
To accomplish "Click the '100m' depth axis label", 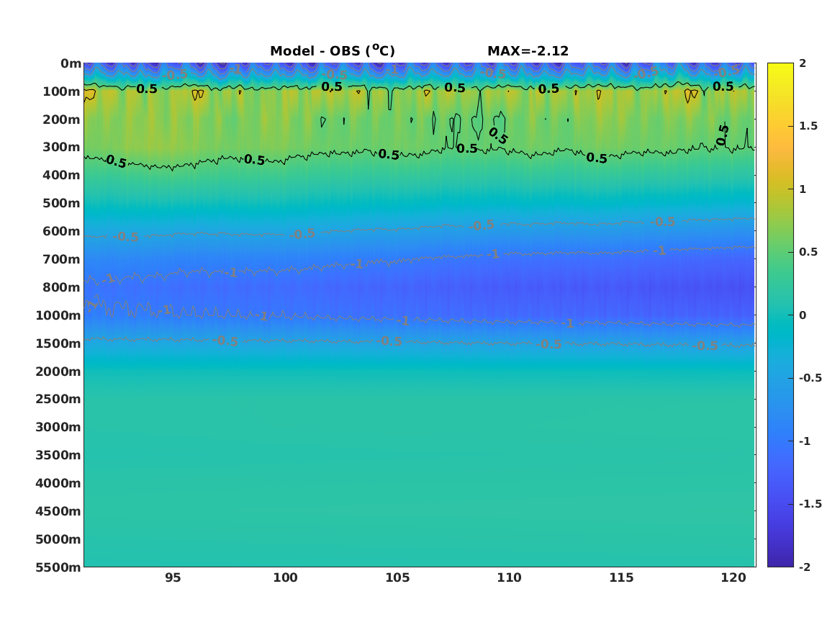I will [x=62, y=91].
